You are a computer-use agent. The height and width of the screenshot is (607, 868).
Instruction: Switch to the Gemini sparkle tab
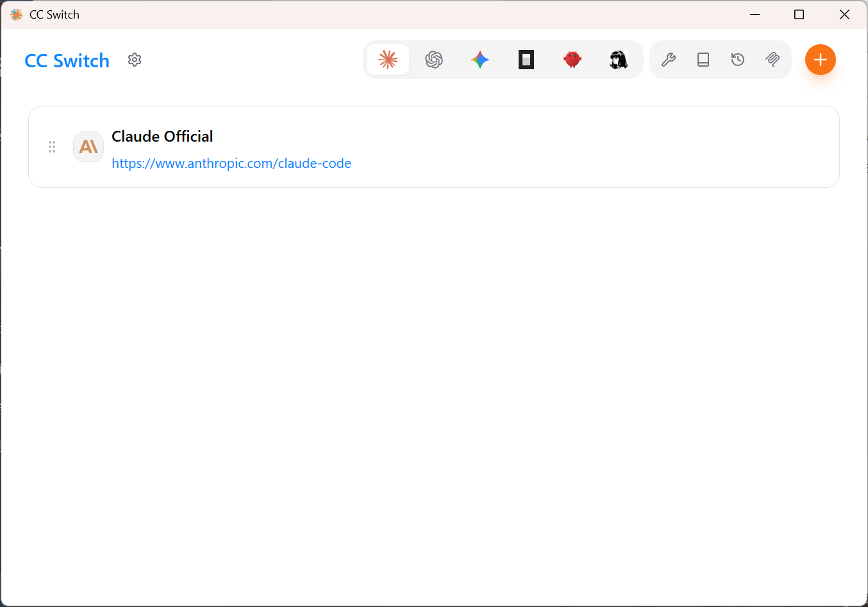click(x=480, y=60)
